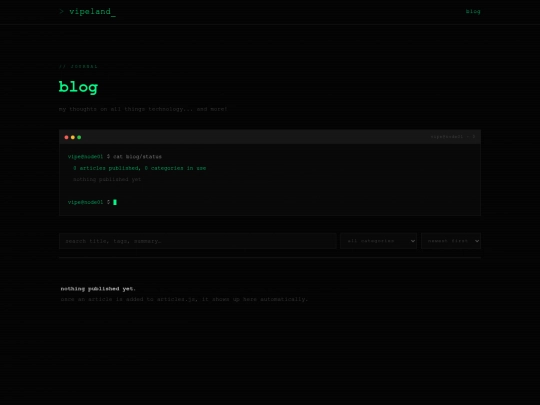Select 'my thoughts on all things technology' tagline
The image size is (540, 405).
click(143, 109)
